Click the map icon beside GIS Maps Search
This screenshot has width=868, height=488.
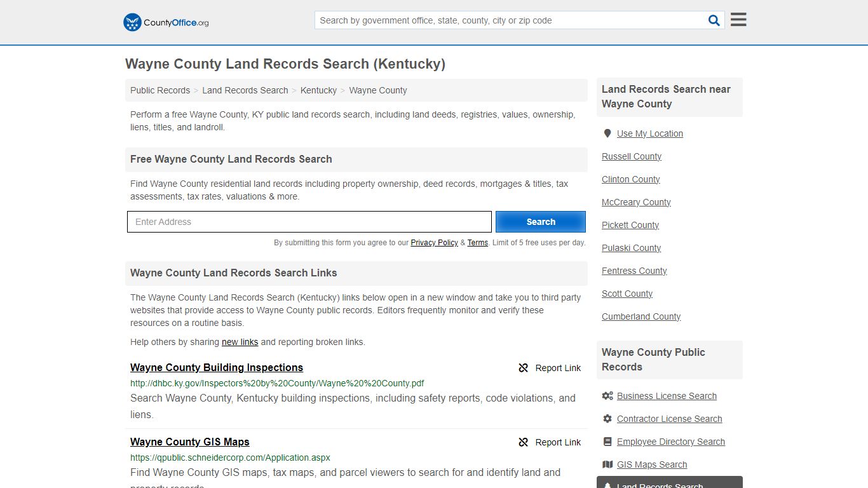(x=607, y=464)
